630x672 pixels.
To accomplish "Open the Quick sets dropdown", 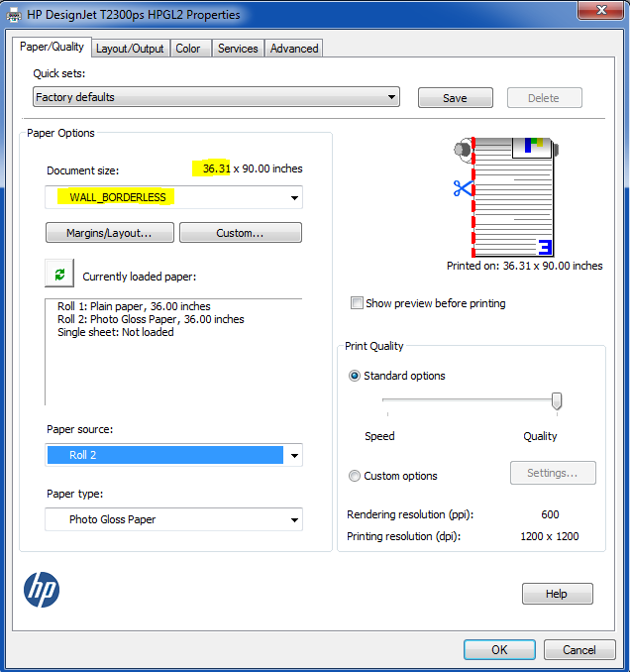I will click(x=216, y=97).
